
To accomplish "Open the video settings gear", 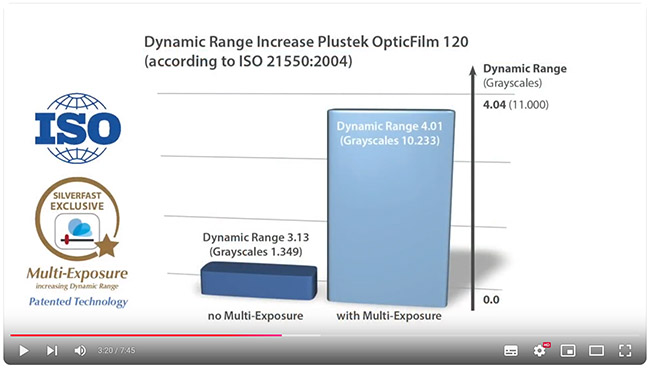I will [x=541, y=350].
